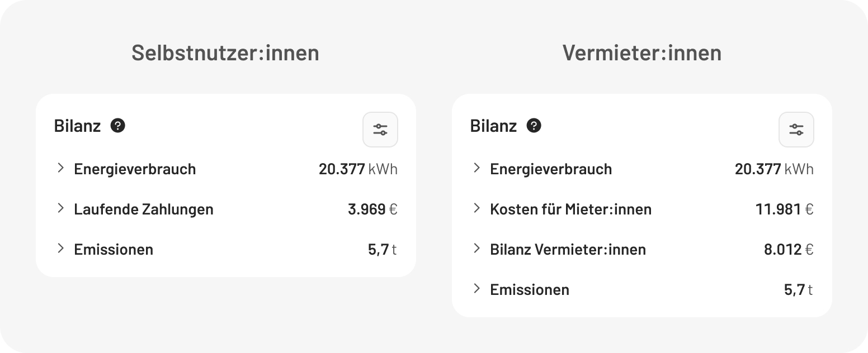Expand Laufende Zahlungen chevron
The width and height of the screenshot is (868, 353).
[x=61, y=208]
